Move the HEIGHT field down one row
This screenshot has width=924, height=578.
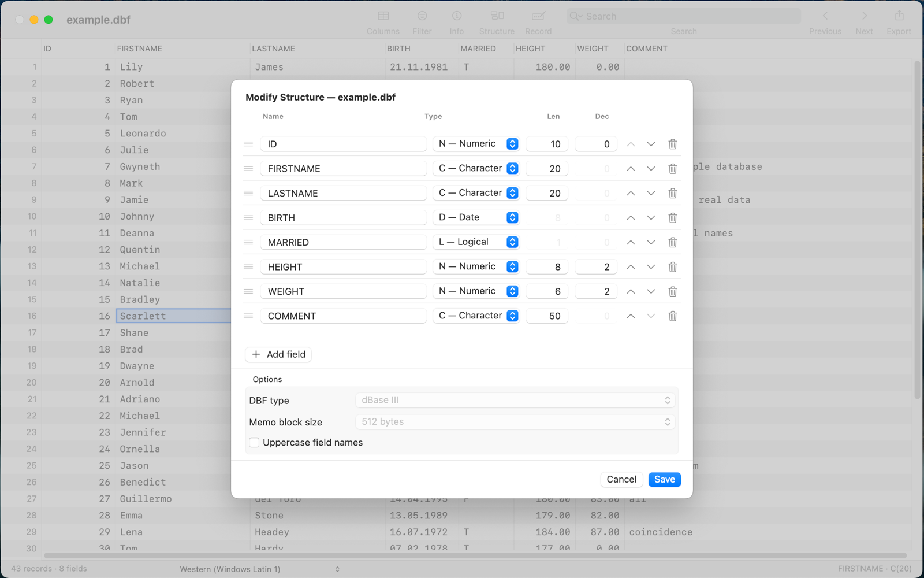tap(651, 267)
